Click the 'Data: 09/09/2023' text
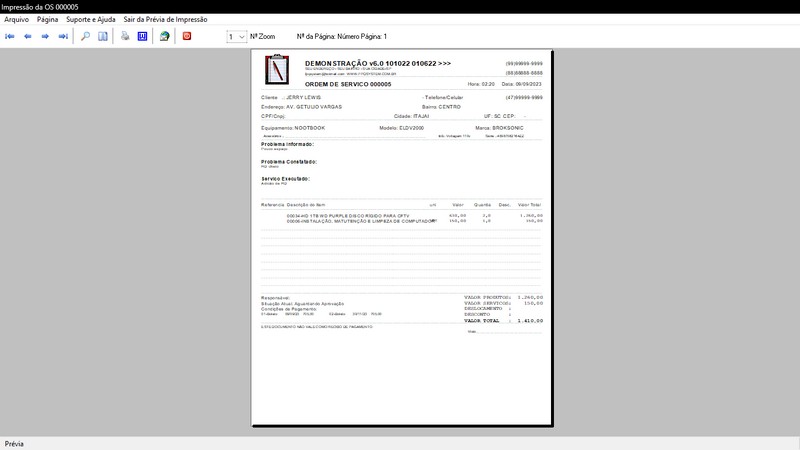The width and height of the screenshot is (800, 450). point(521,84)
